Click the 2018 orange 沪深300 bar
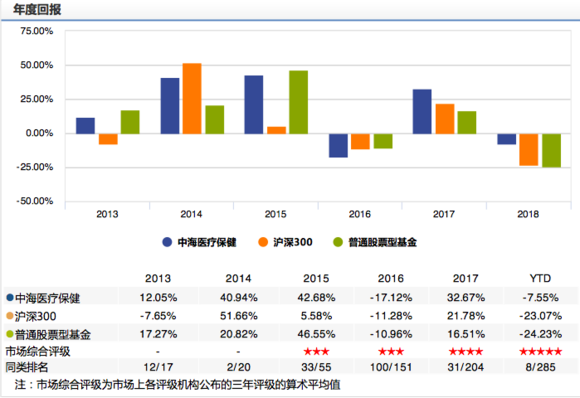The width and height of the screenshot is (580, 398). pos(529,149)
